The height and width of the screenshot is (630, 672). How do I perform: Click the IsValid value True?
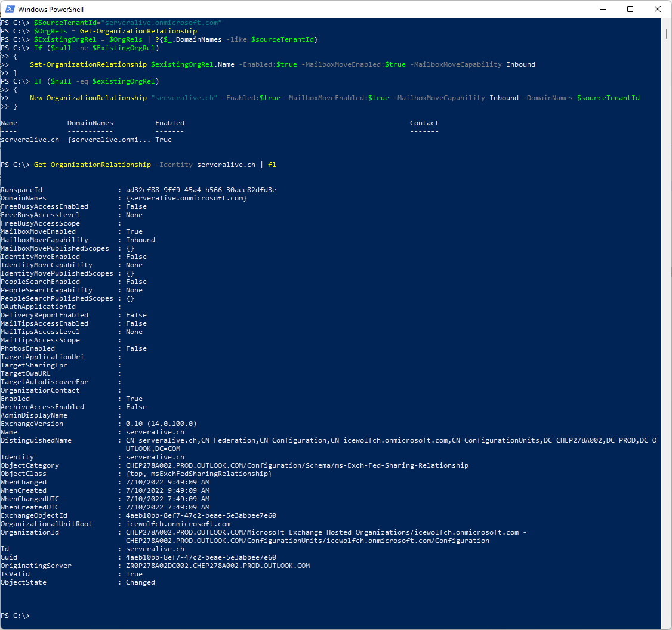point(134,574)
